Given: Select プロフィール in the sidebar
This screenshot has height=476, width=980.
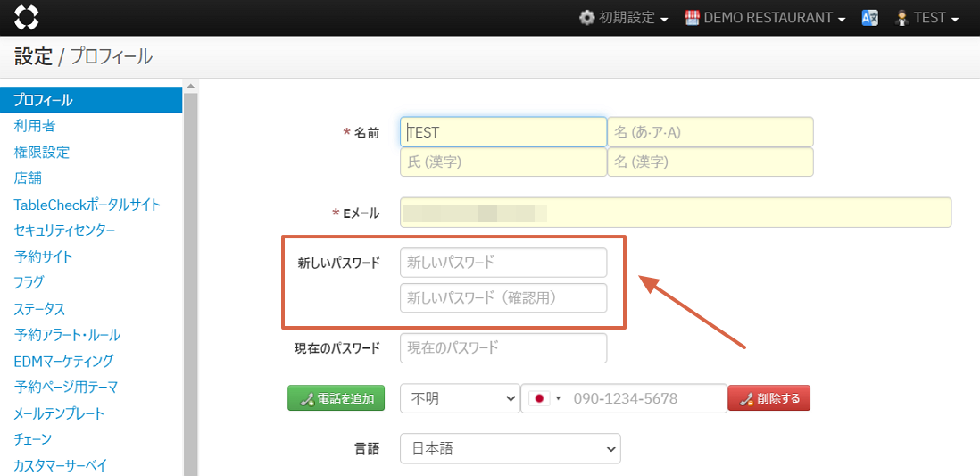Looking at the screenshot, I should (x=43, y=100).
